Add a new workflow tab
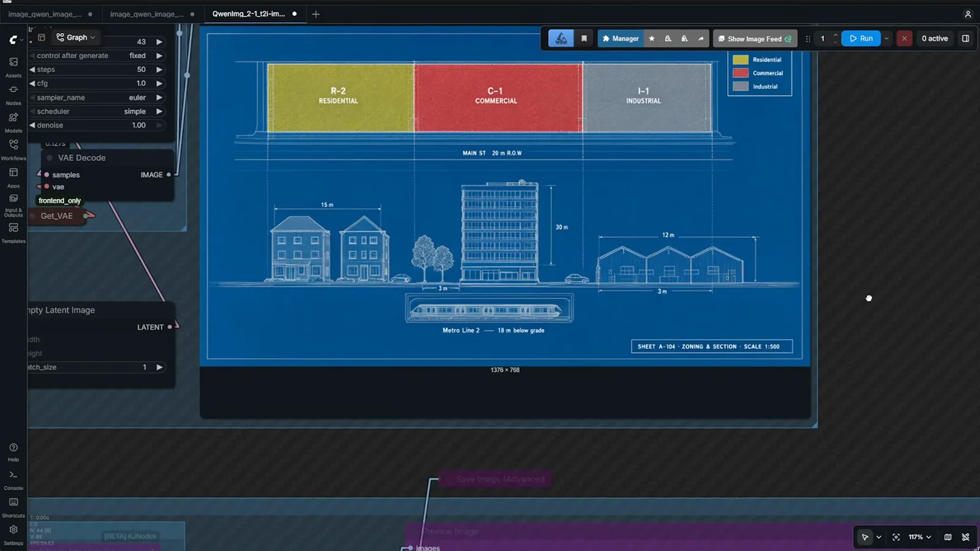This screenshot has height=551, width=980. point(316,14)
